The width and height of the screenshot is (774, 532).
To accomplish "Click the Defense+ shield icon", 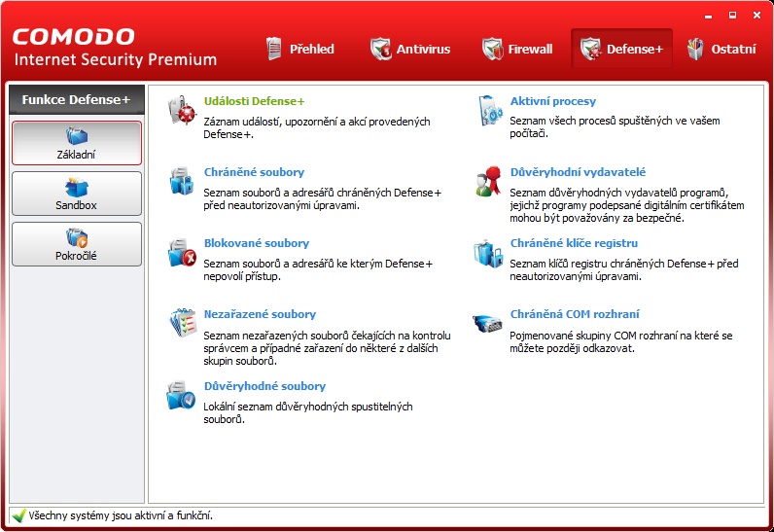I will (590, 49).
